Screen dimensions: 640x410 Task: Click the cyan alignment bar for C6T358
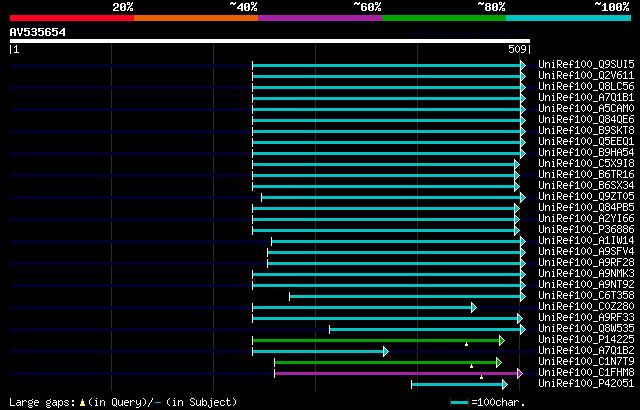tap(405, 296)
